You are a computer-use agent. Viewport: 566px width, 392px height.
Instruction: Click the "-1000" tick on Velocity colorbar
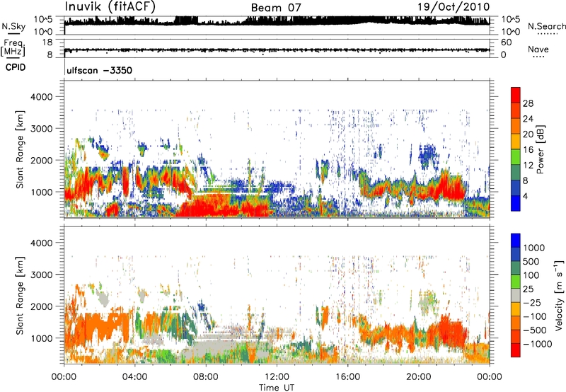[x=538, y=344]
